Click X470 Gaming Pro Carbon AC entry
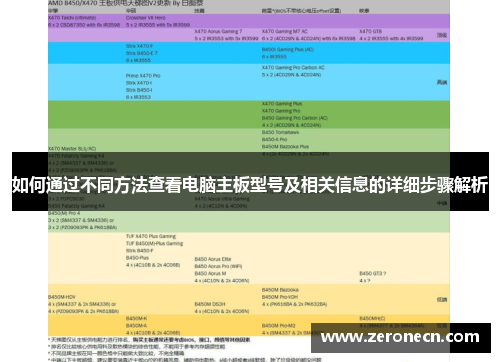Screen dimensions: 500x362 coord(293,68)
